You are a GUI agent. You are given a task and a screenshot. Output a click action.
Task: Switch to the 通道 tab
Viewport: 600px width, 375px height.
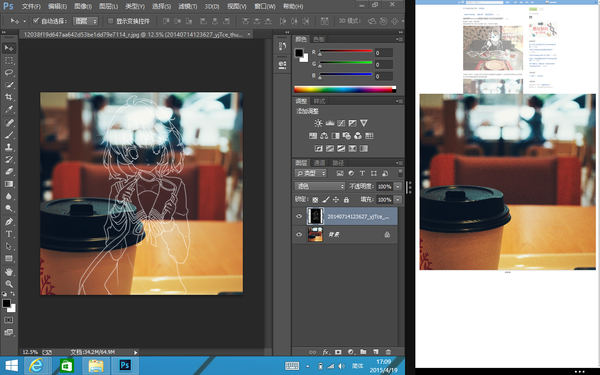click(319, 163)
